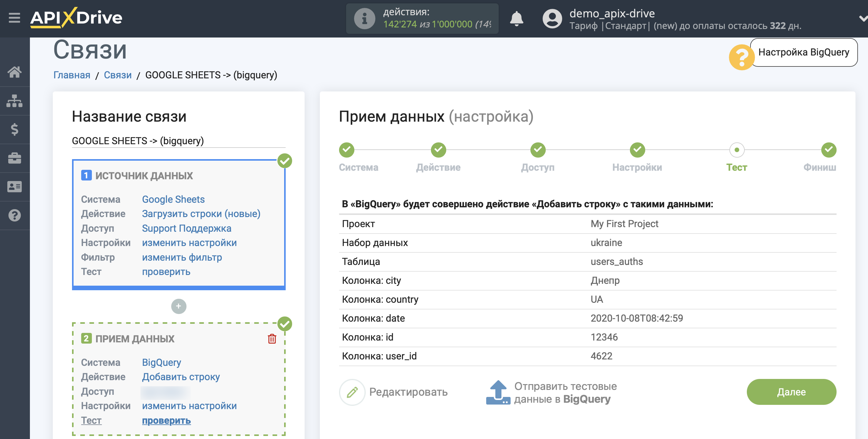Screen dimensions: 868x439
Task: Click receiver проверить test link
Action: pyautogui.click(x=166, y=420)
